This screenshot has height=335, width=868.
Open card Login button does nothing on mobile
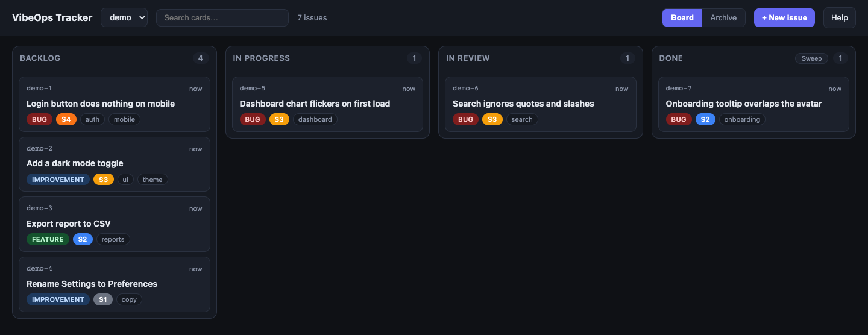tap(115, 104)
